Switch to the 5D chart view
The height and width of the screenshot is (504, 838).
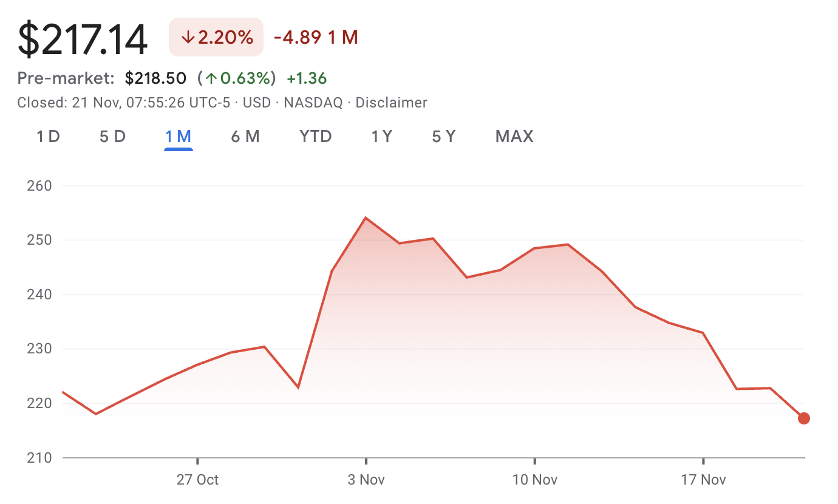112,137
